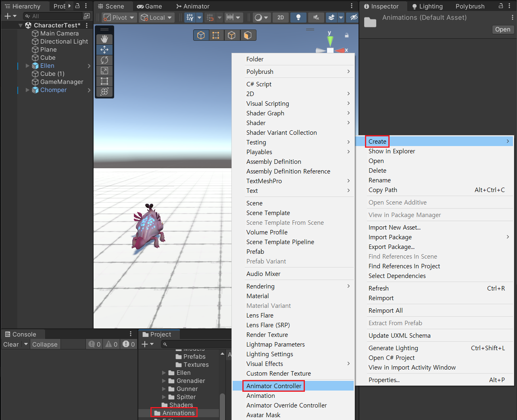
Task: Select the Hand (View) tool
Action: 104,39
